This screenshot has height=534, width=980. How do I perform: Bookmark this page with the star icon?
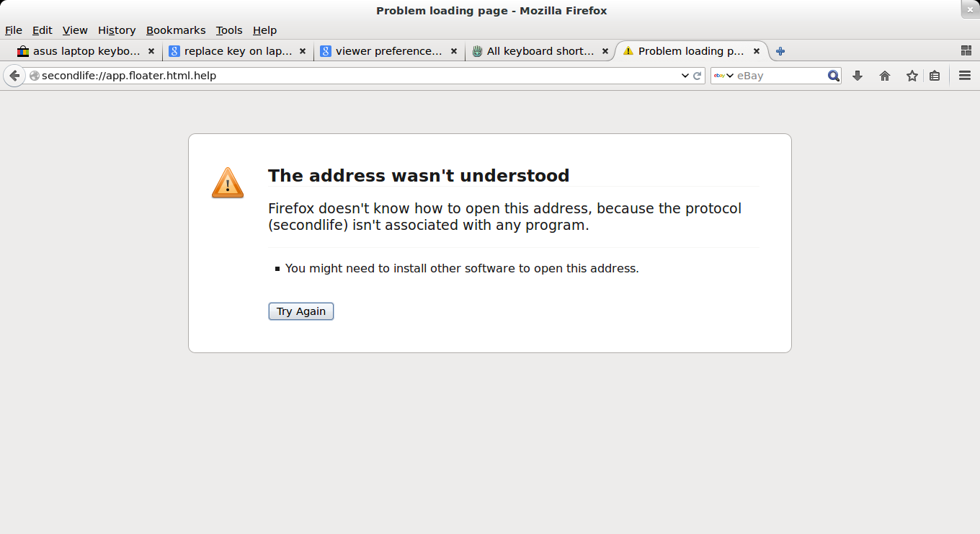(912, 76)
